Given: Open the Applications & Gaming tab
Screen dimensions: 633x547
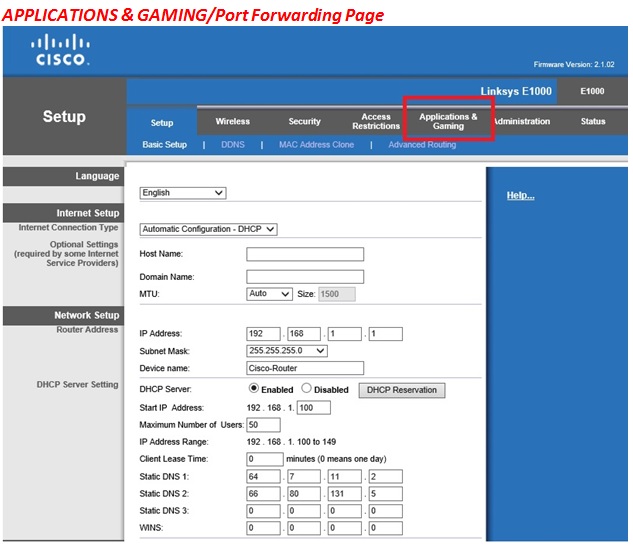Looking at the screenshot, I should pos(448,122).
